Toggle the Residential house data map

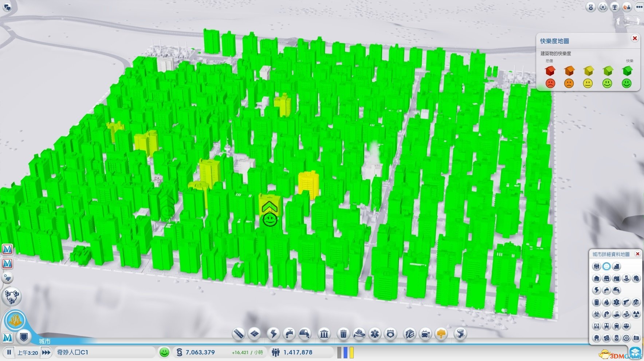(x=596, y=278)
